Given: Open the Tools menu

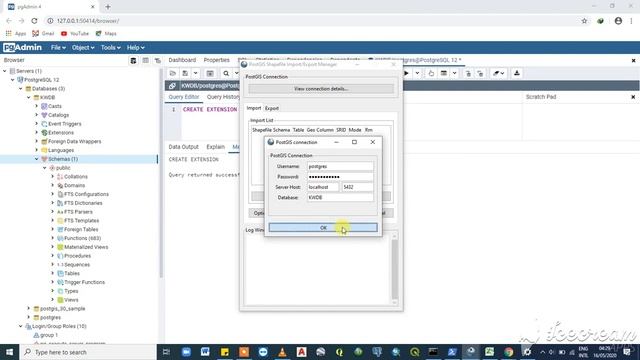Looking at the screenshot, I should (x=111, y=47).
